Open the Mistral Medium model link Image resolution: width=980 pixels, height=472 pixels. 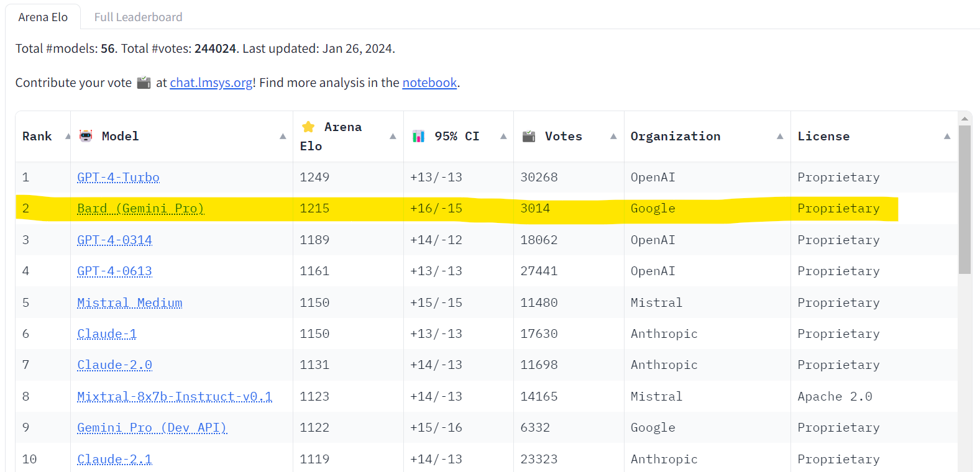click(x=130, y=303)
